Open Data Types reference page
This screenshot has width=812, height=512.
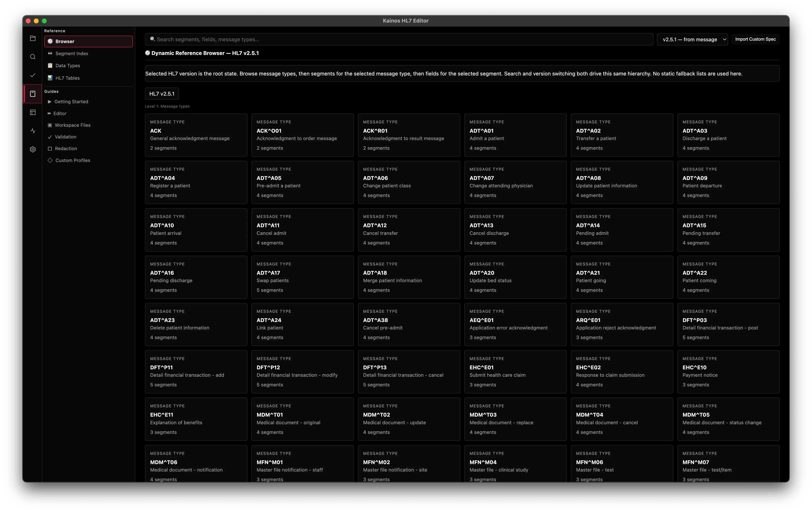[x=88, y=66]
